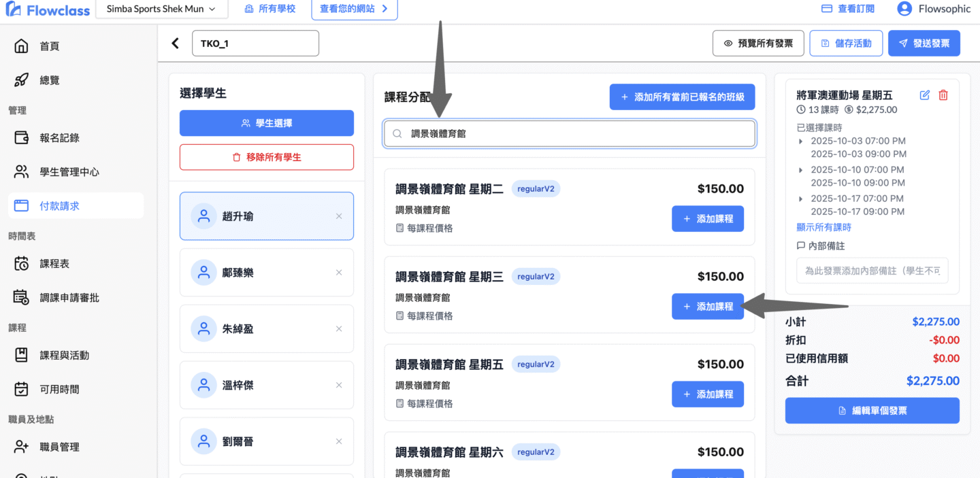
Task: Click the edit pencil icon for 將軍澳運動場 星期五
Action: click(x=924, y=95)
